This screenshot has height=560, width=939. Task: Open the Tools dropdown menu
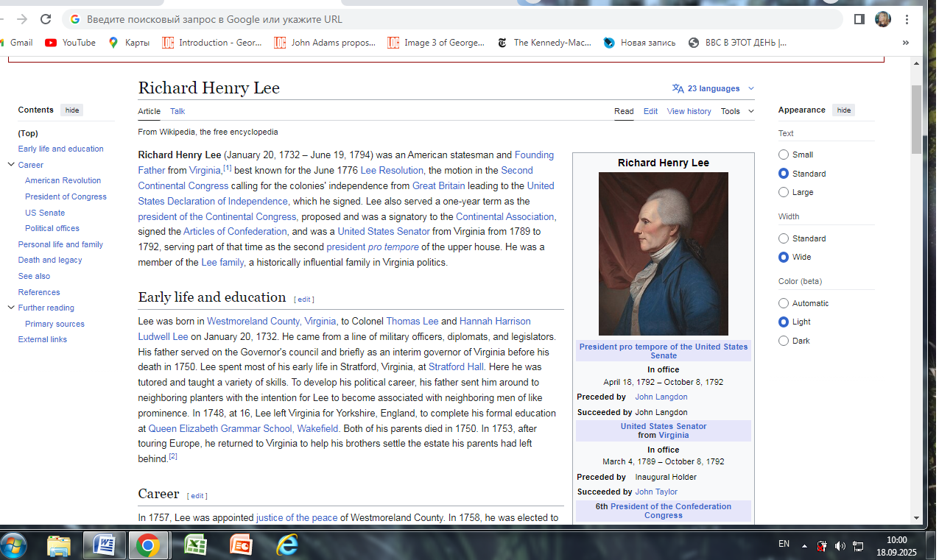pyautogui.click(x=737, y=111)
